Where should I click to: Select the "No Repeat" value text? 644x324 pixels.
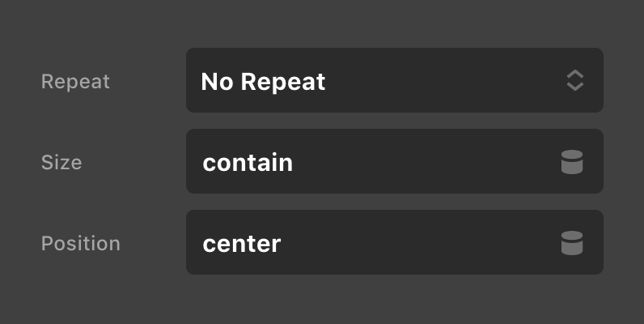[263, 82]
